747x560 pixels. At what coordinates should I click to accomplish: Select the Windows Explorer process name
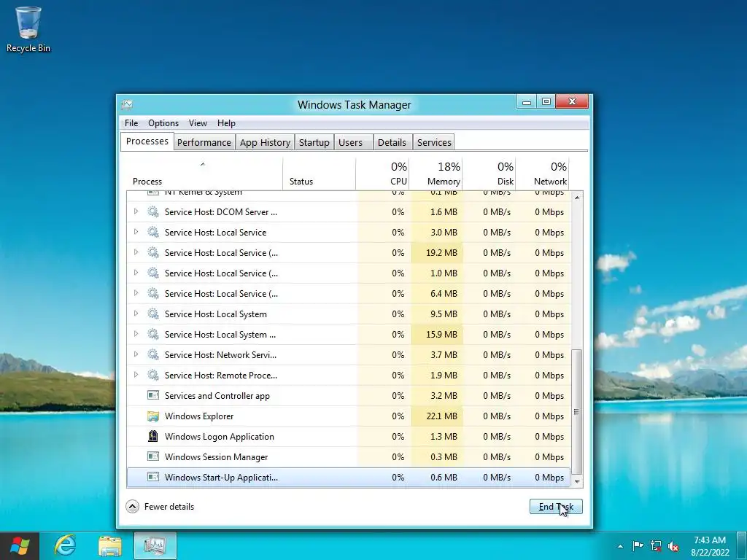(x=199, y=416)
